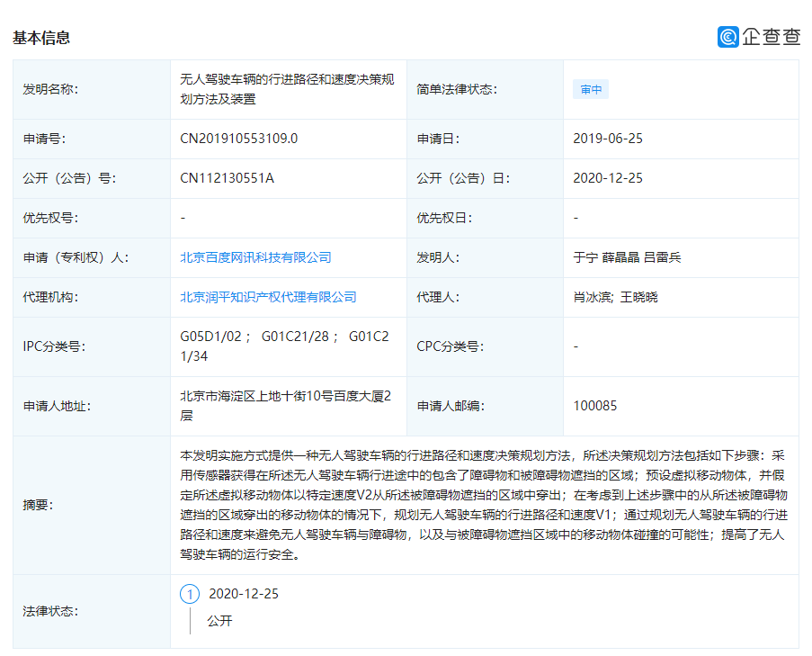Click the 代理人 label cell

485,297
